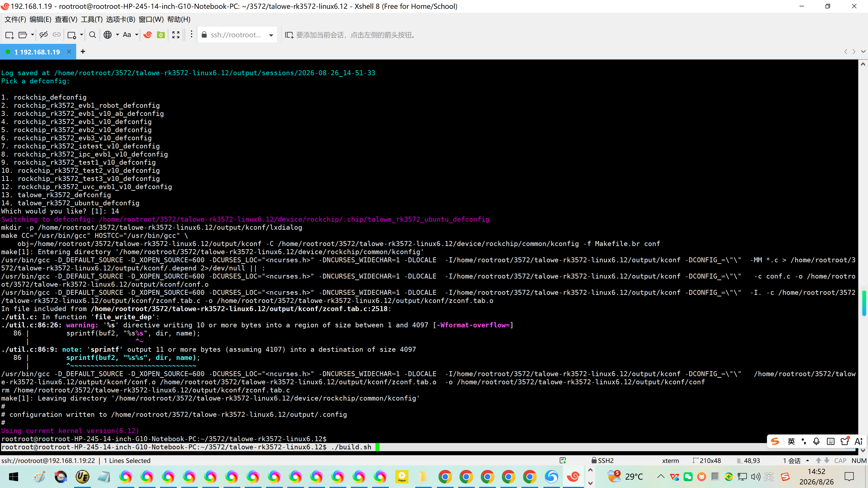
Task: Toggle full screen mode icon
Action: pos(176,35)
